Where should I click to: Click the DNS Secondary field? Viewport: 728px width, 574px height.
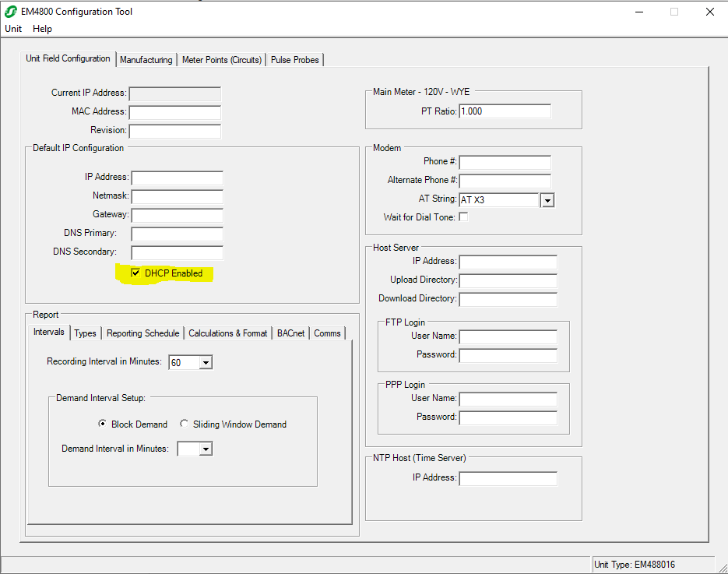(177, 252)
